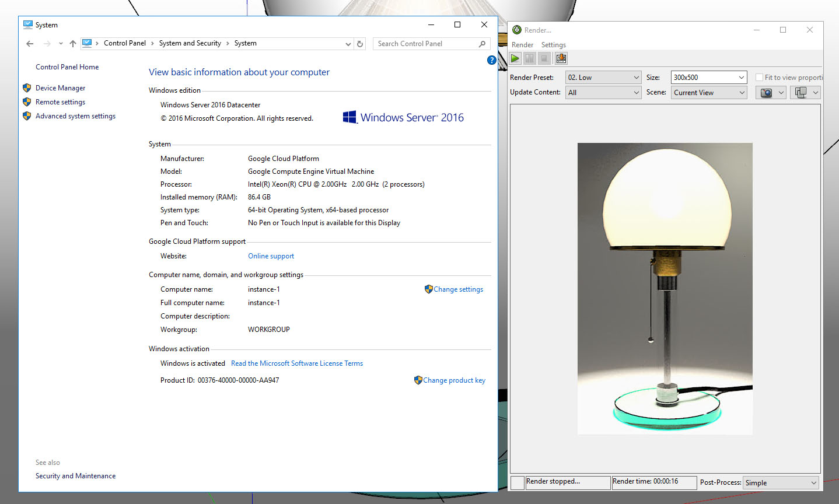This screenshot has width=839, height=504.
Task: Minimize the System window
Action: coord(431,24)
